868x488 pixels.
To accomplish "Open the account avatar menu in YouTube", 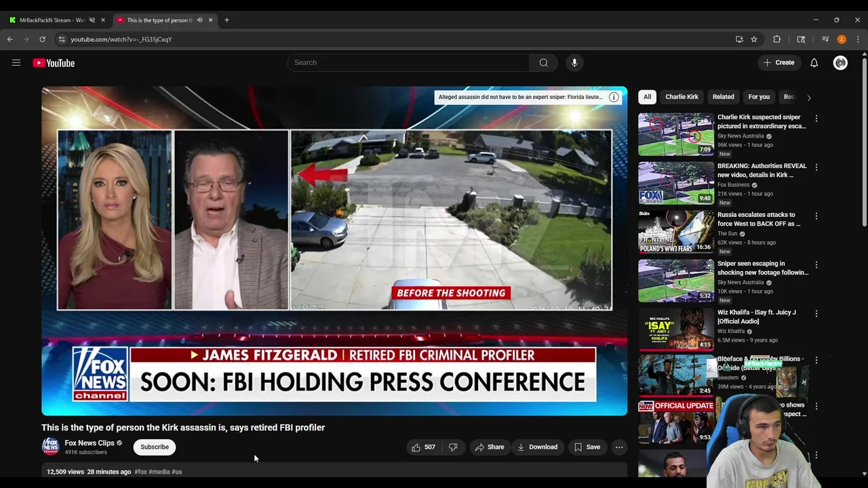I will [840, 62].
